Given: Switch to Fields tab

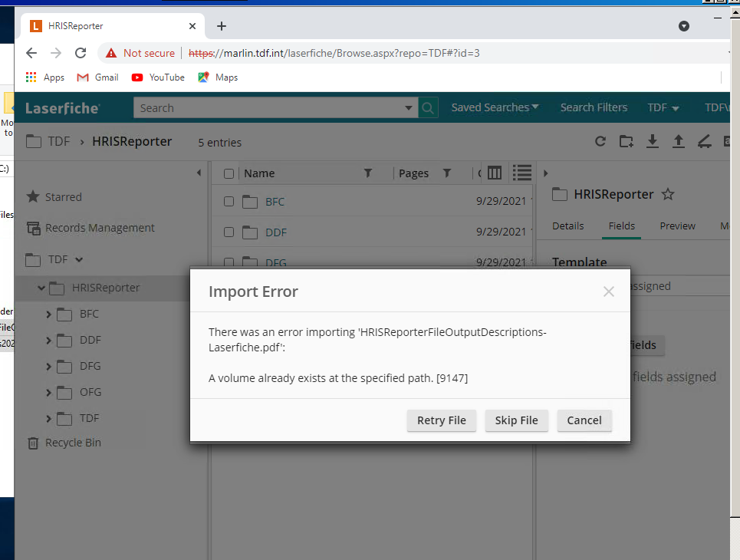Looking at the screenshot, I should pos(622,226).
